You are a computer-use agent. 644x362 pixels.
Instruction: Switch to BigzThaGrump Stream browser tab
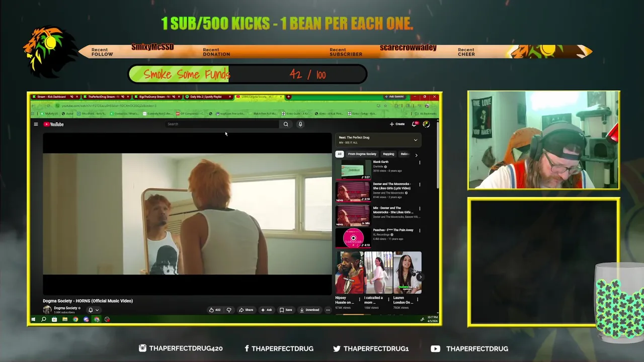(x=157, y=97)
